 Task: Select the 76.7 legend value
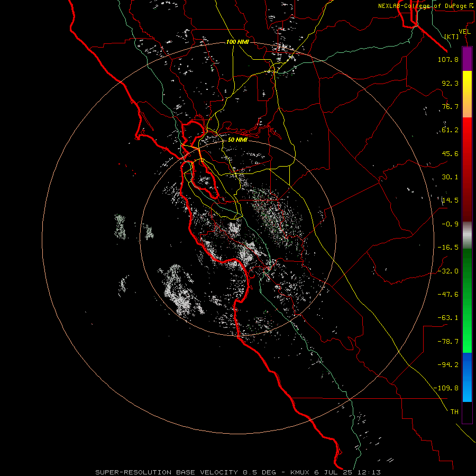pos(450,106)
